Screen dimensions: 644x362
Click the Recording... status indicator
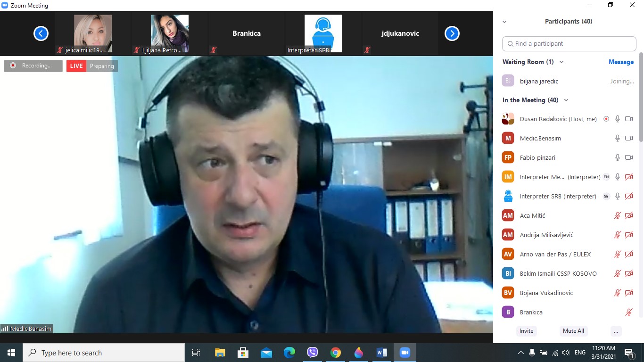click(x=33, y=66)
